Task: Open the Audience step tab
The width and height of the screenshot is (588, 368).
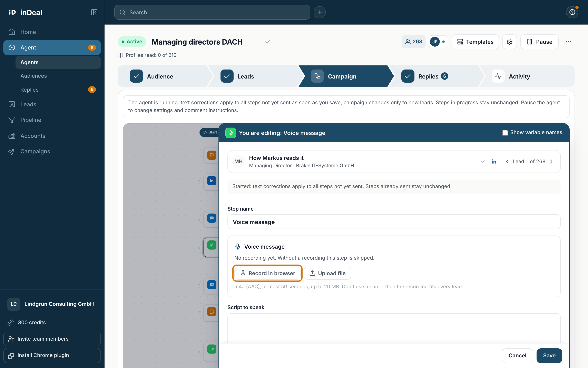Action: tap(163, 76)
